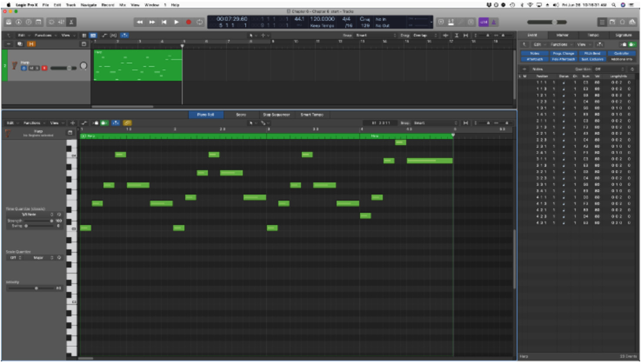
Task: Adjust the Harp track volume fader
Action: point(63,68)
